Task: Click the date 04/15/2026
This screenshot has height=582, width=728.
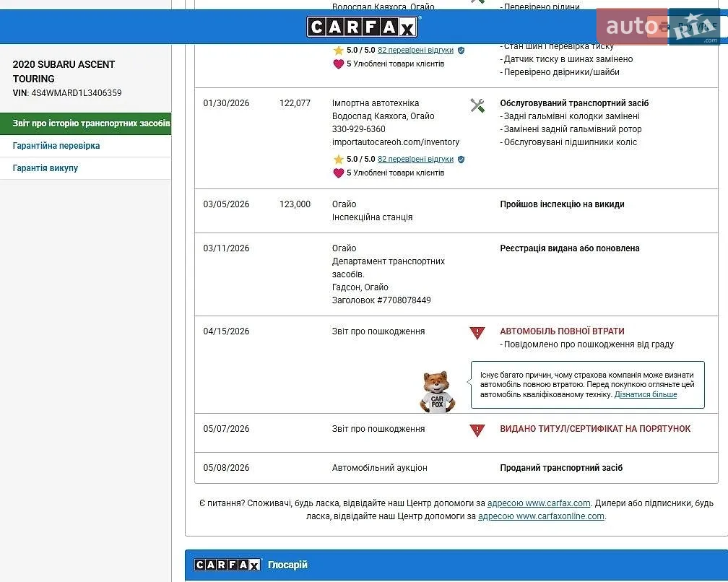Action: click(x=226, y=331)
